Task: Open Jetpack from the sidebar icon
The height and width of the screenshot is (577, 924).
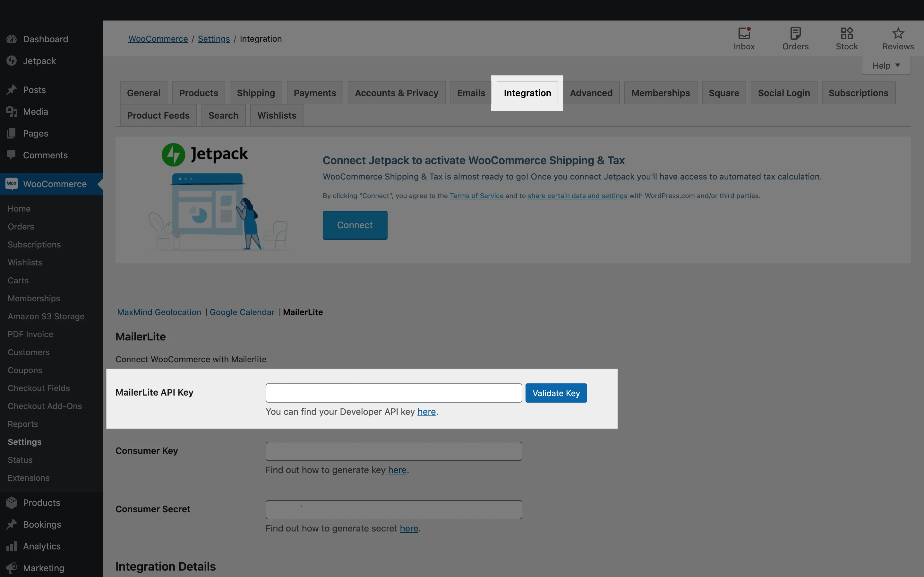Action: click(x=12, y=61)
